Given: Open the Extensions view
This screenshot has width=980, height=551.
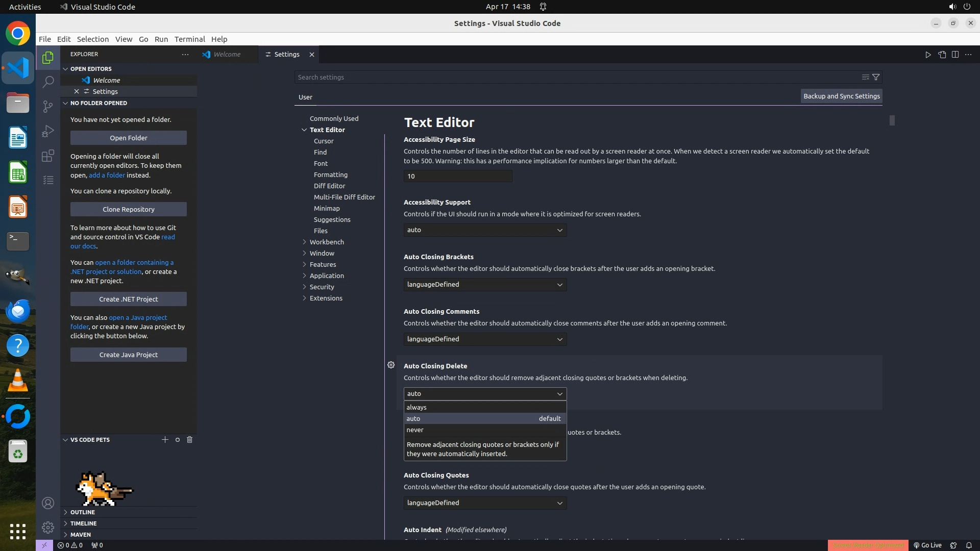Looking at the screenshot, I should 48,156.
